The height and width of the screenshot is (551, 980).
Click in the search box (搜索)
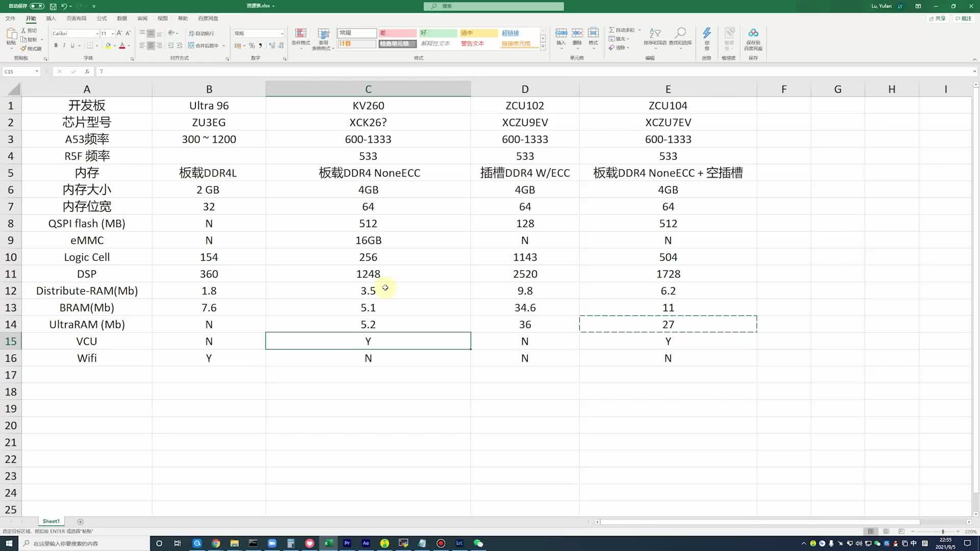[x=494, y=6]
